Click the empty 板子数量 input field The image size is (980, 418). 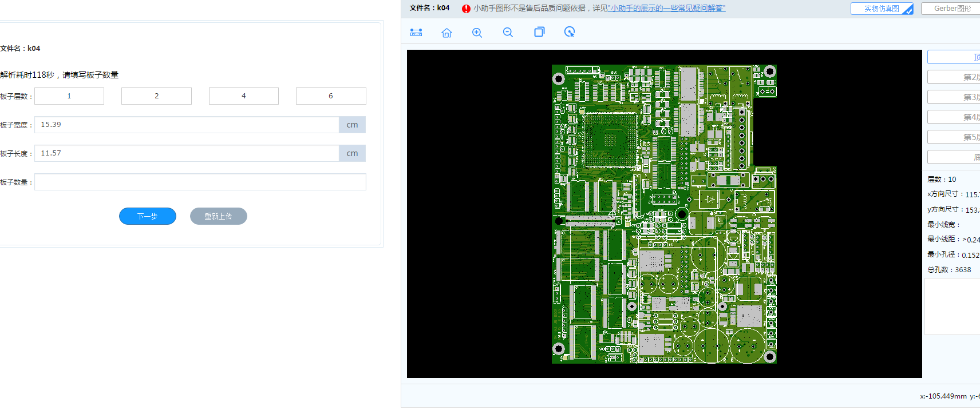coord(200,182)
